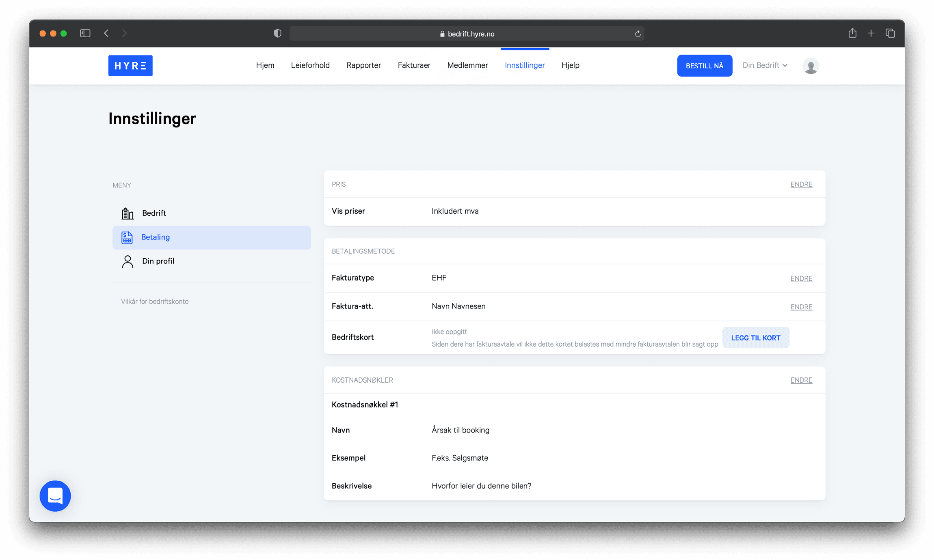Click the Ikke oppgitt text
Screen dimensions: 934x560
[x=449, y=332]
